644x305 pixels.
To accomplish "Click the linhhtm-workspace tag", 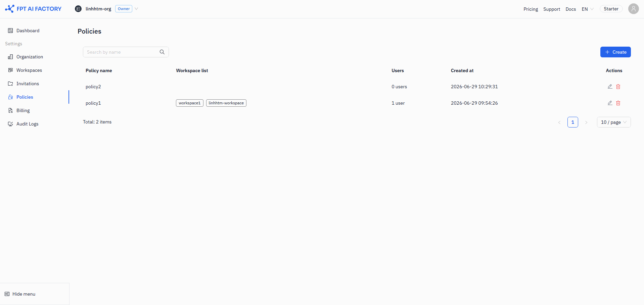I will (x=226, y=103).
